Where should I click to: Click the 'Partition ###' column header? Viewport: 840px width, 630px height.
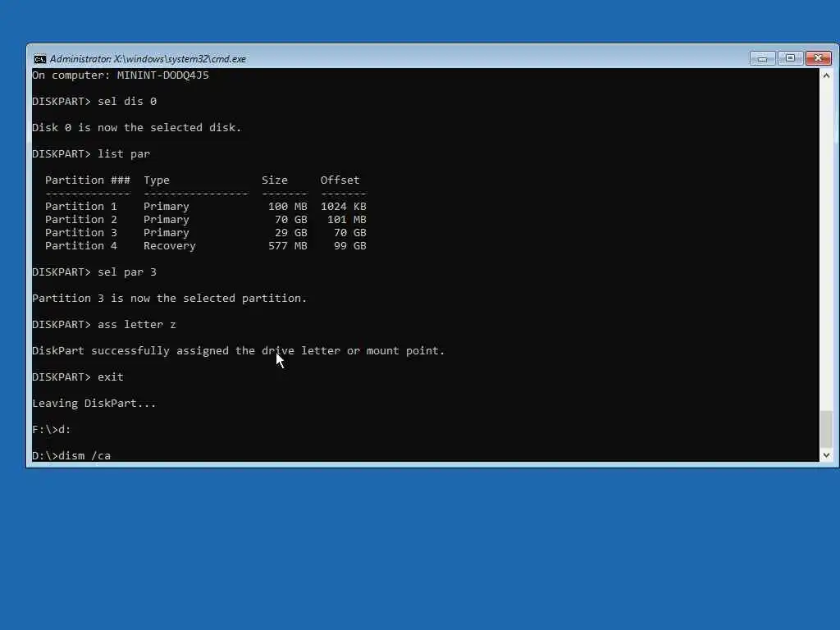(87, 180)
